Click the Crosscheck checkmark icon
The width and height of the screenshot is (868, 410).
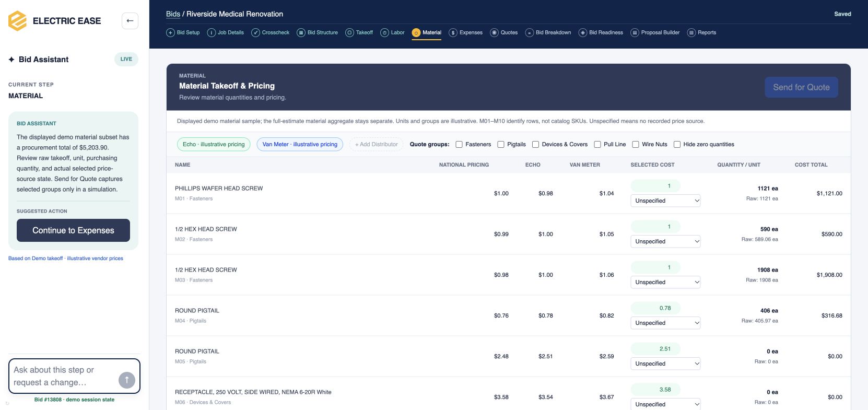click(x=255, y=32)
